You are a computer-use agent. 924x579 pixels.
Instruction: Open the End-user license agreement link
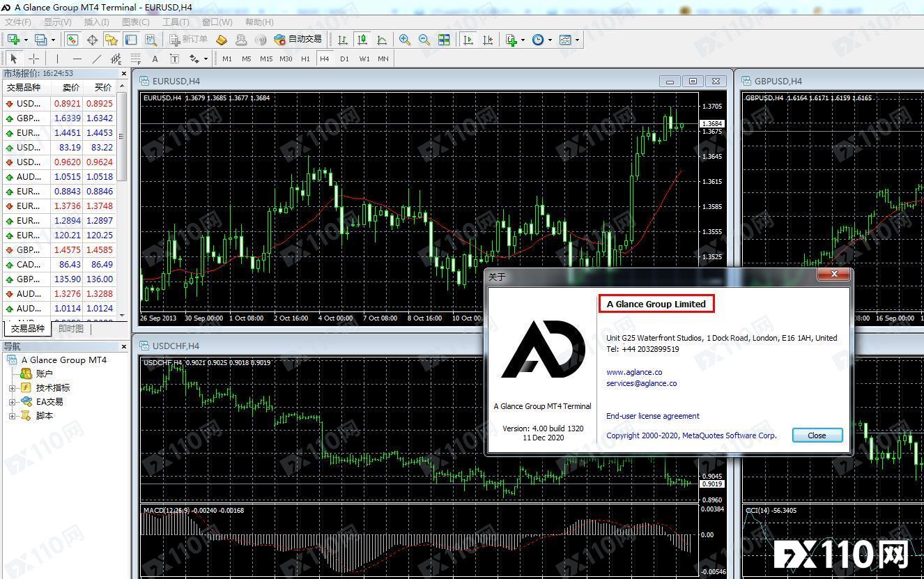653,416
